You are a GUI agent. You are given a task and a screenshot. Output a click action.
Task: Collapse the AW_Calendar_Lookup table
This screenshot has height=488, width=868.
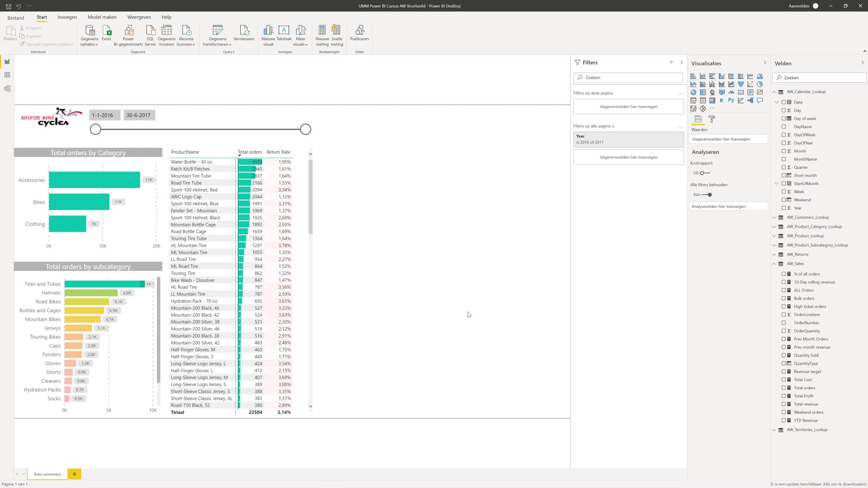tap(774, 91)
